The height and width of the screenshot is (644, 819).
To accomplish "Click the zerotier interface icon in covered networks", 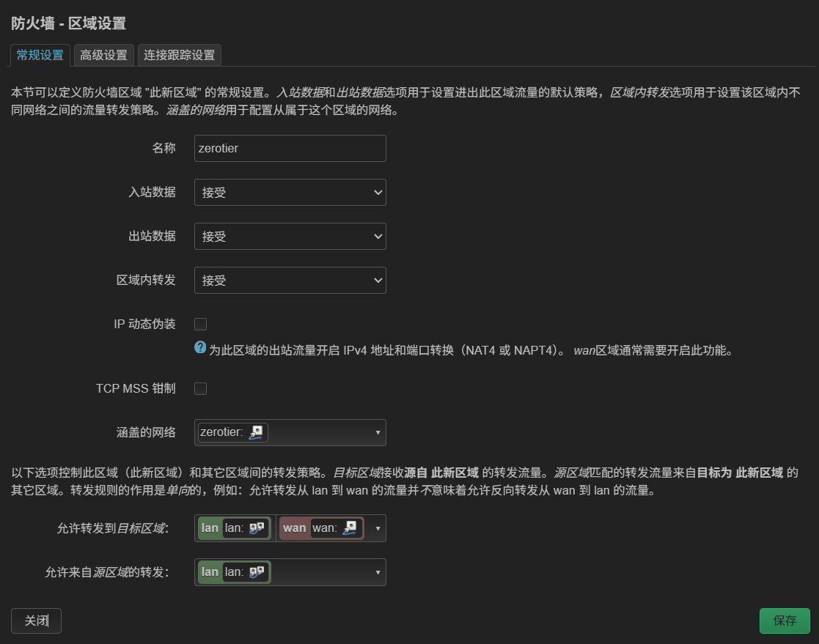I will [256, 432].
